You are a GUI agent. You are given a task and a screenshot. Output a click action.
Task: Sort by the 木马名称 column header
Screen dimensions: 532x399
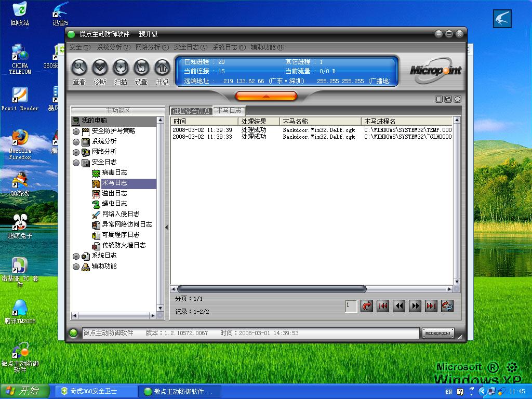point(320,122)
